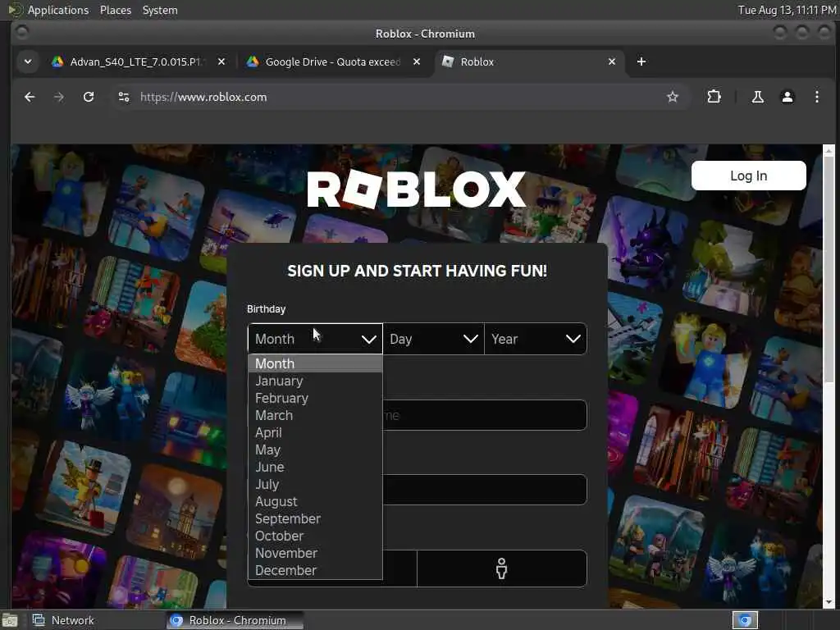Open the Extensions puzzle icon
Image resolution: width=840 pixels, height=630 pixels.
tap(714, 97)
